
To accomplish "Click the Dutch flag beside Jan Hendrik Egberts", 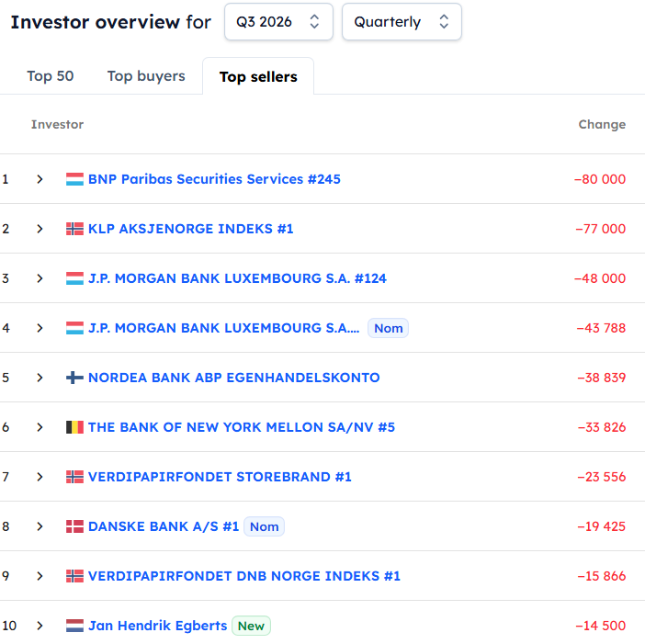I will coord(74,626).
